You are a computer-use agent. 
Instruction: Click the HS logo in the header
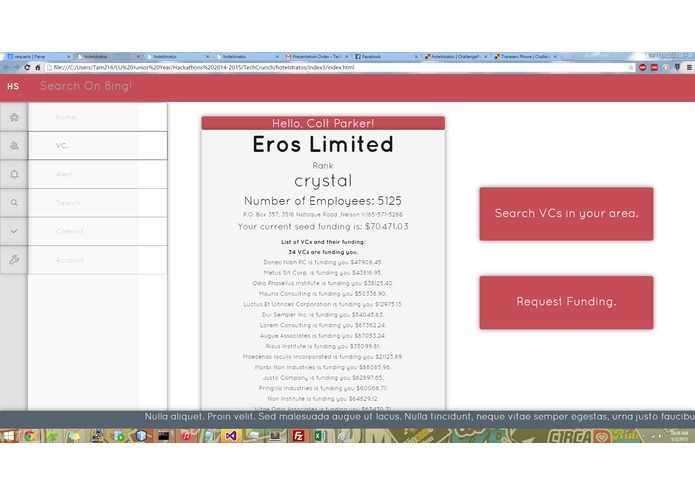[13, 86]
